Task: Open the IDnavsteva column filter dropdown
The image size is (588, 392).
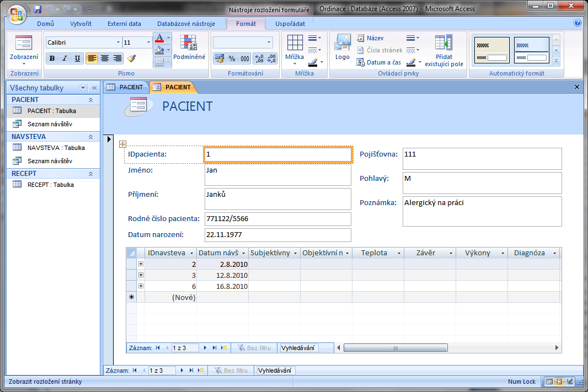Action: coord(191,253)
